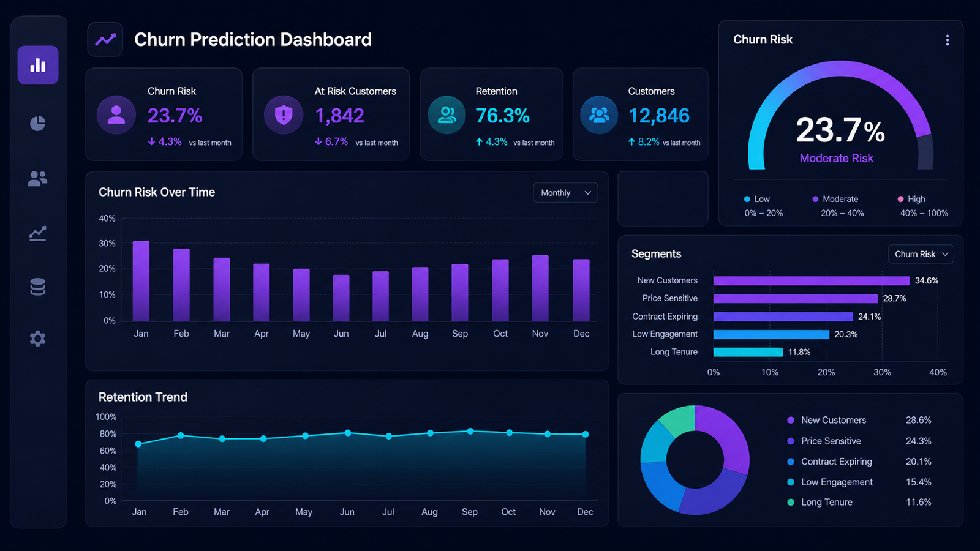
Task: Click the 11.8% Long Tenure bar value
Action: coord(799,352)
